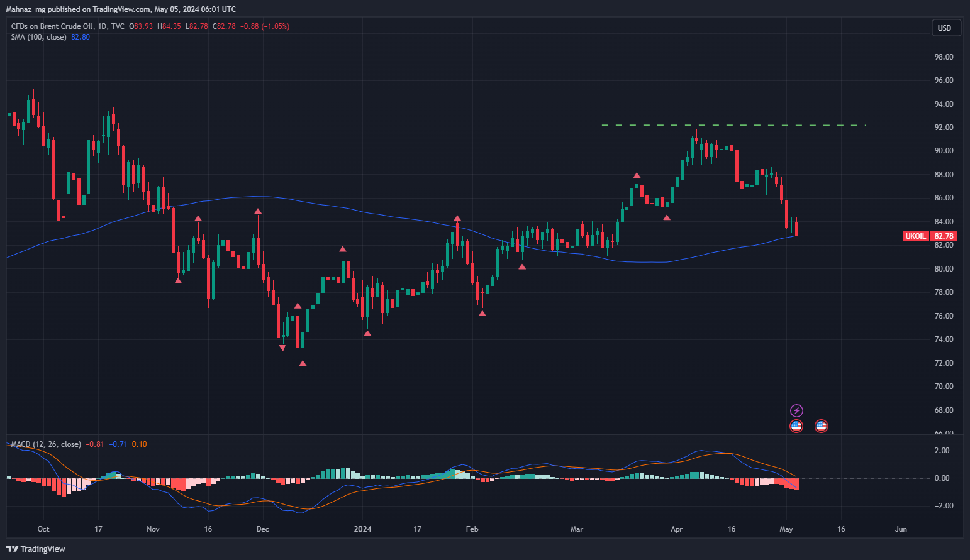Click the 90.00 price axis label
970x560 pixels.
(x=944, y=151)
